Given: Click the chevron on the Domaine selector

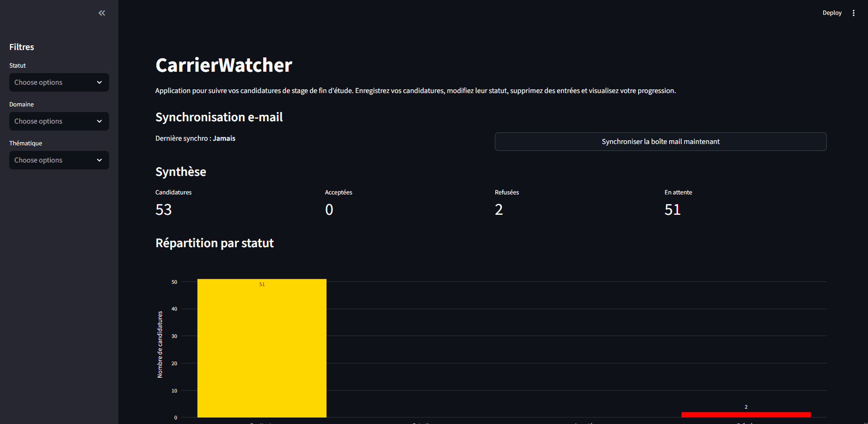Looking at the screenshot, I should coord(99,121).
